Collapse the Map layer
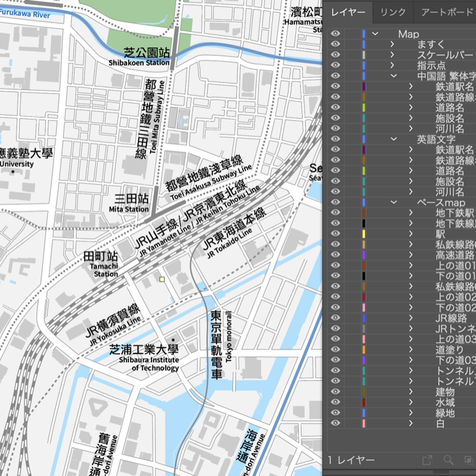 click(375, 34)
